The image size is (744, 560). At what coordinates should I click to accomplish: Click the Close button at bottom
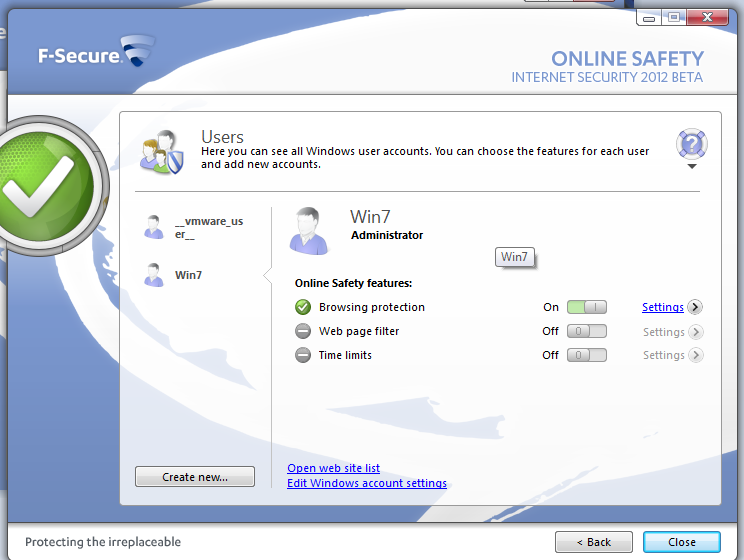pos(681,542)
